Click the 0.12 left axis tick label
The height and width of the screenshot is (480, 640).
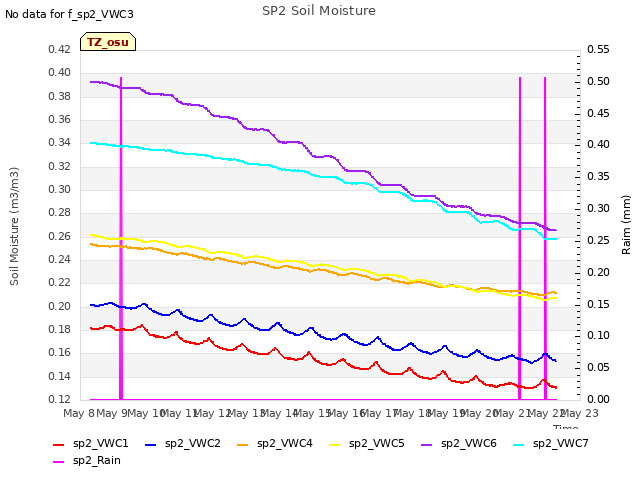59,399
